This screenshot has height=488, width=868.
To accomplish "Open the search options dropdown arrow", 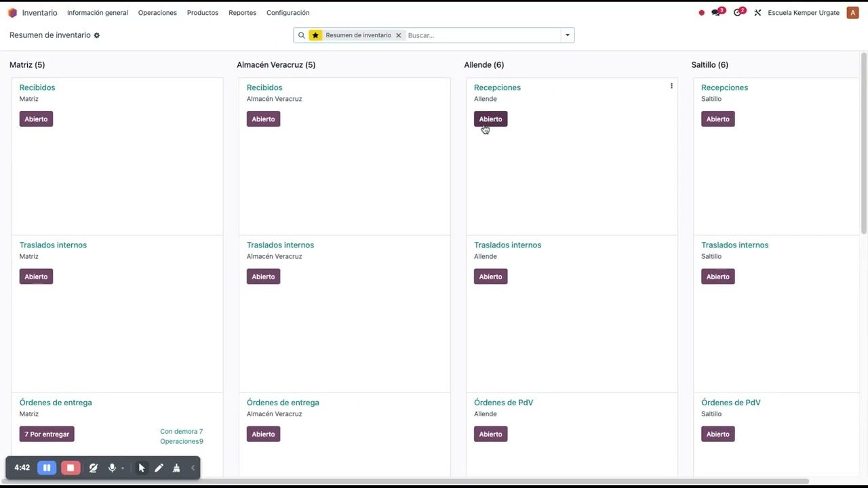I will [568, 35].
